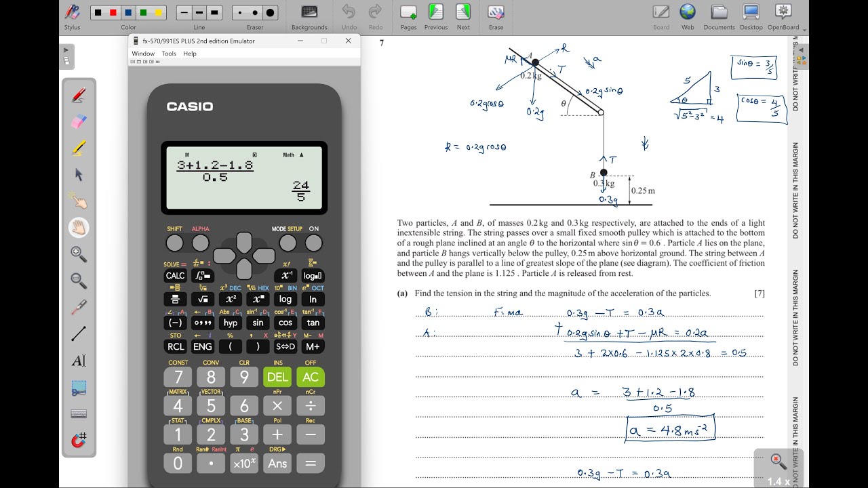868x488 pixels.
Task: Erase the whole page
Action: [x=496, y=12]
